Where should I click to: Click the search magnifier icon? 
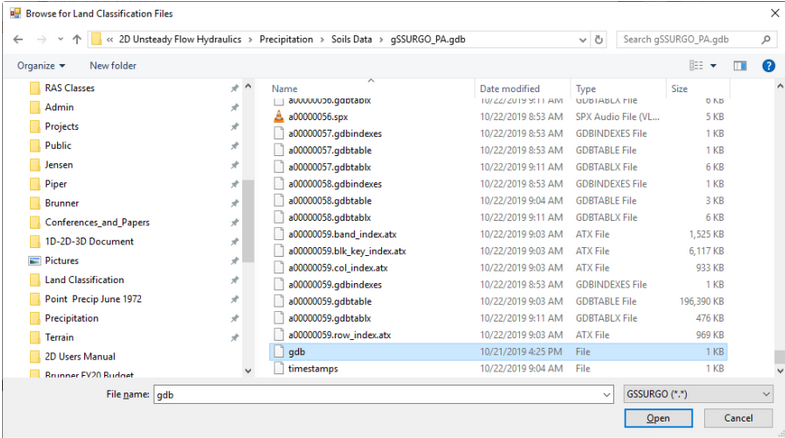click(765, 40)
